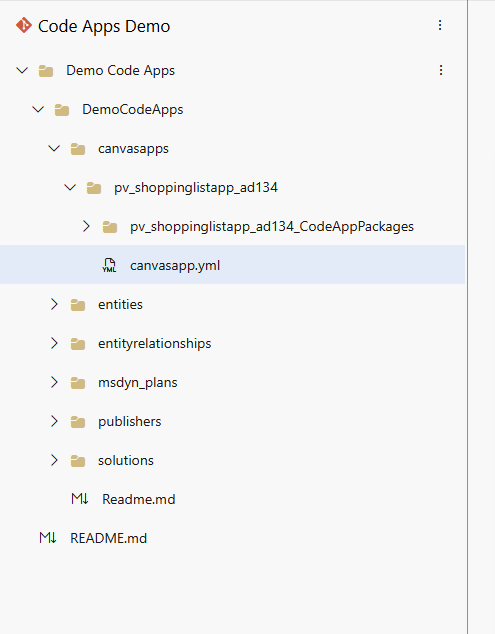Select the Code Apps Demo repository title
The width and height of the screenshot is (495, 634).
(x=104, y=26)
